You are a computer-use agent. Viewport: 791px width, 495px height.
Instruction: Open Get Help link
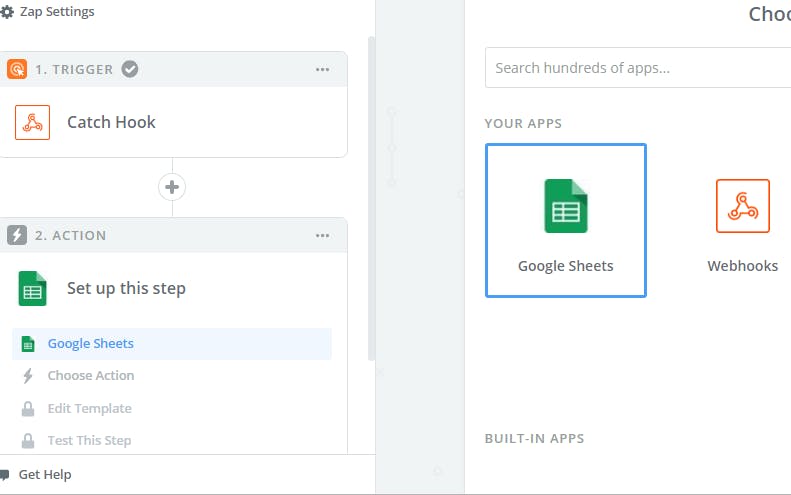pos(45,475)
